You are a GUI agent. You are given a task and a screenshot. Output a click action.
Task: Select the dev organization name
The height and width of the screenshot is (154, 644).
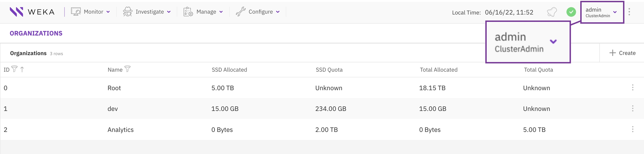113,109
